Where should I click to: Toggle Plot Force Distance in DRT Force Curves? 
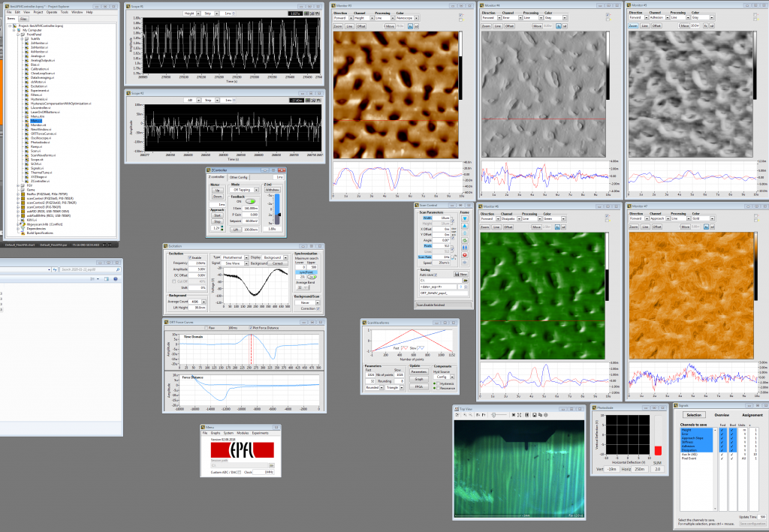tap(250, 327)
